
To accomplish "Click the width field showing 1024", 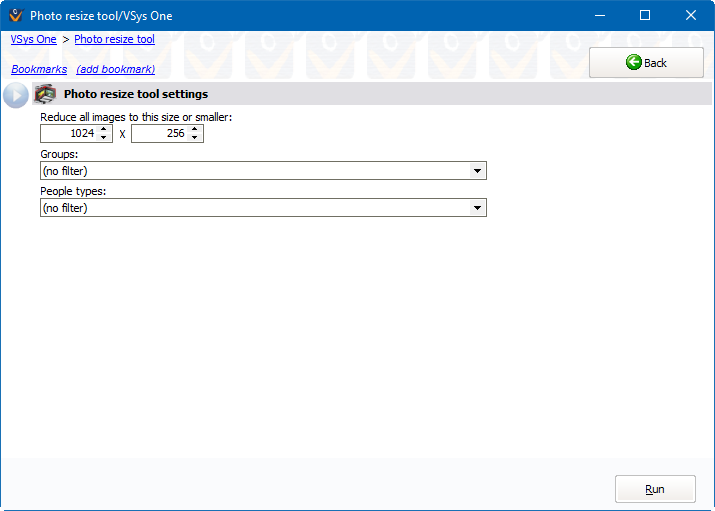I will coord(68,133).
